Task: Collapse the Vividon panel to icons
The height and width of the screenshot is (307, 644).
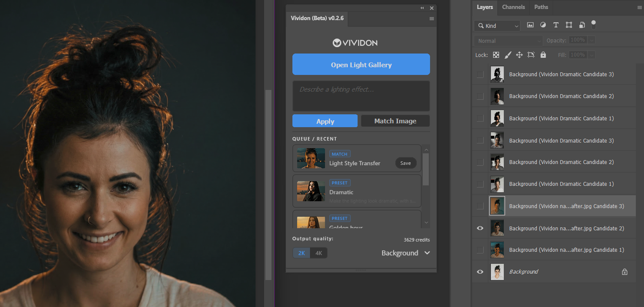Action: coord(422,8)
